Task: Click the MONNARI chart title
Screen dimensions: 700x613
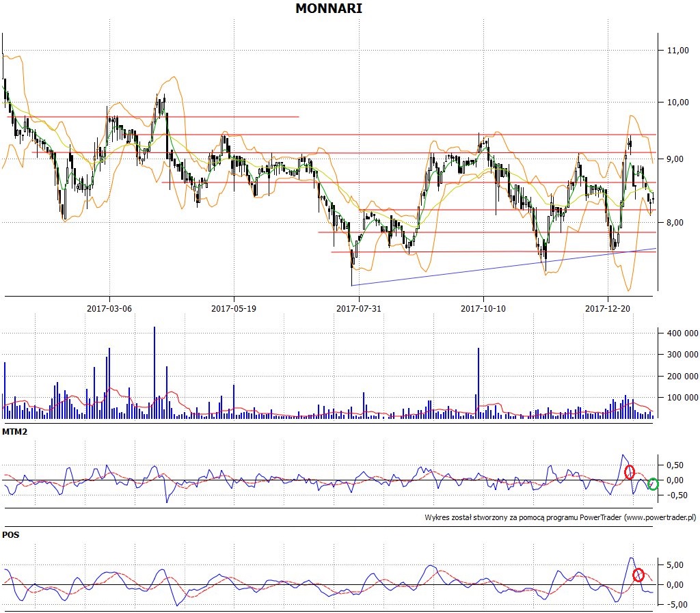Action: [x=329, y=8]
